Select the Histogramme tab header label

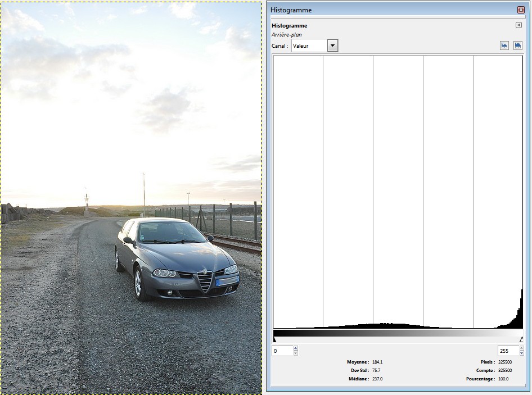289,25
